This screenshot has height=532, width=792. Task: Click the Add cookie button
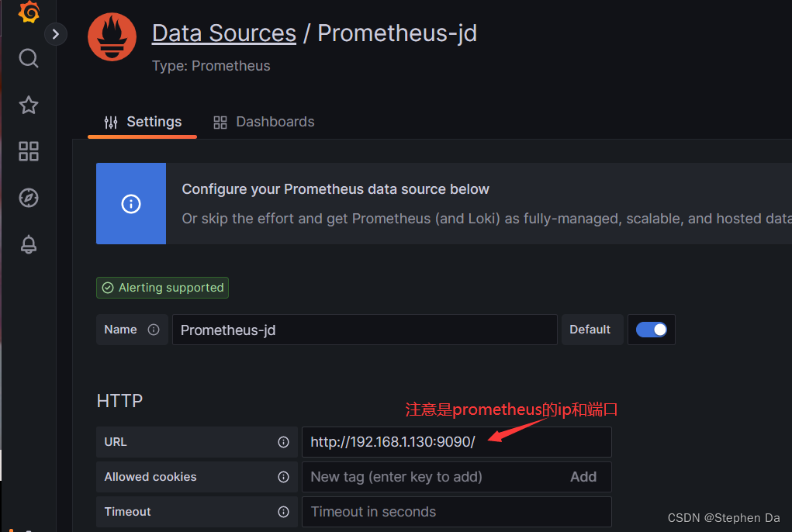583,477
